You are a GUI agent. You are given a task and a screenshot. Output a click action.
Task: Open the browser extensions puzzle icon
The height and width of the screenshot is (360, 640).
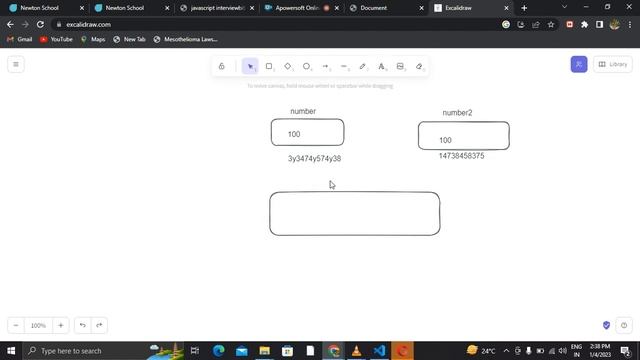click(x=584, y=24)
